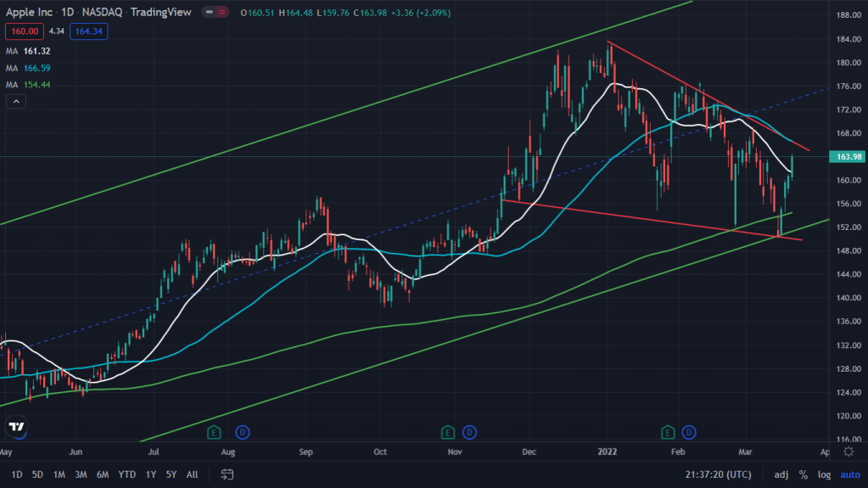Click the TradingView logo icon
The width and height of the screenshot is (868, 488).
tap(16, 426)
